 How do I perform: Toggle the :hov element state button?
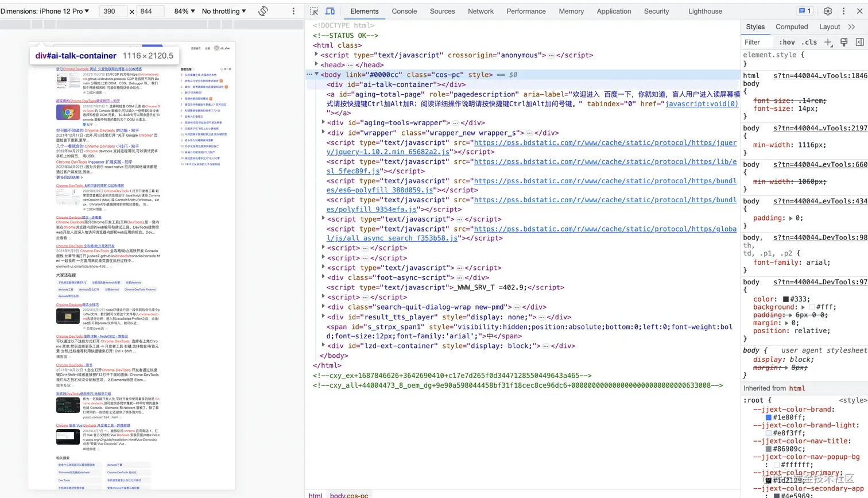coord(787,42)
